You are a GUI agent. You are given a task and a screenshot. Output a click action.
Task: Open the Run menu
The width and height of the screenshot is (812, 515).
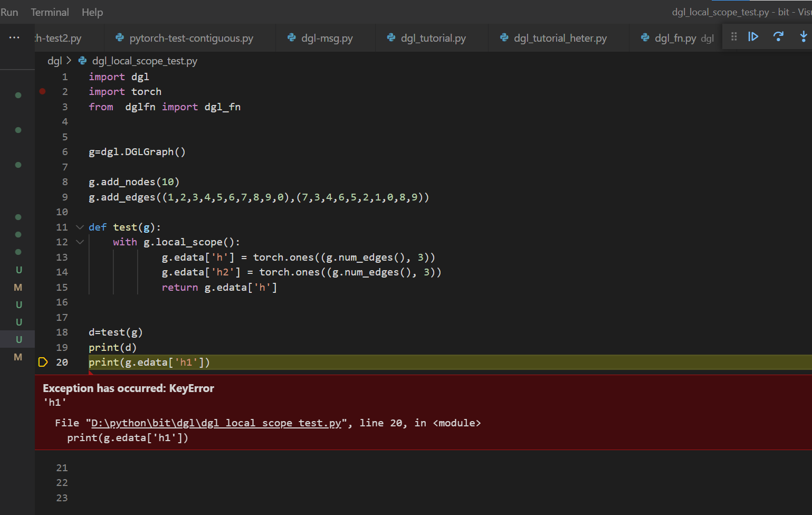(x=9, y=12)
